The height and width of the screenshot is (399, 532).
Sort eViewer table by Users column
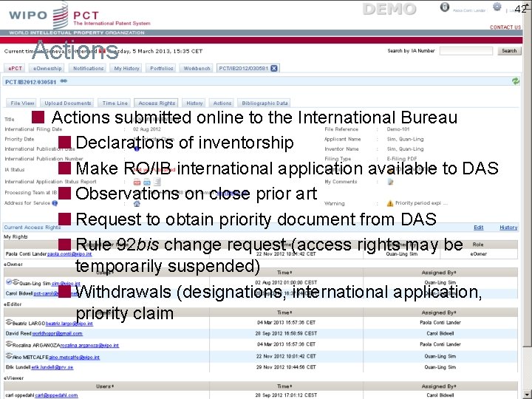[x=105, y=386]
